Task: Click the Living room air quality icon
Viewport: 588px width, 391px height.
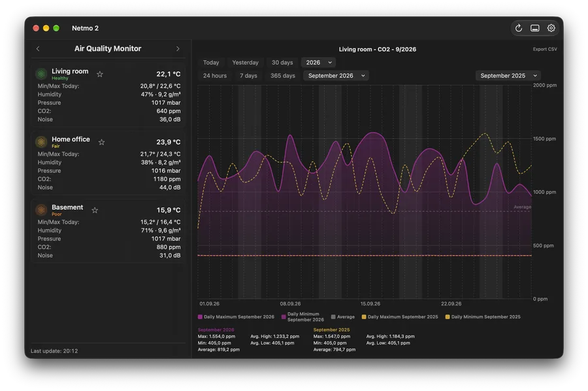Action: (x=41, y=74)
